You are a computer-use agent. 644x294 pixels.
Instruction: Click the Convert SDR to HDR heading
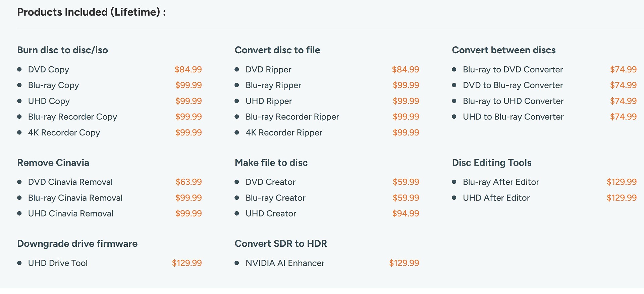coord(281,244)
